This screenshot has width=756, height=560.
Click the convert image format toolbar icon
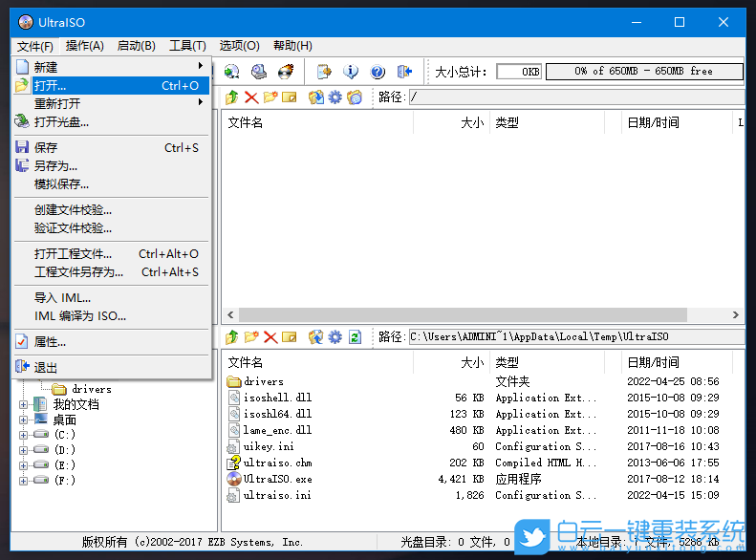pyautogui.click(x=231, y=72)
